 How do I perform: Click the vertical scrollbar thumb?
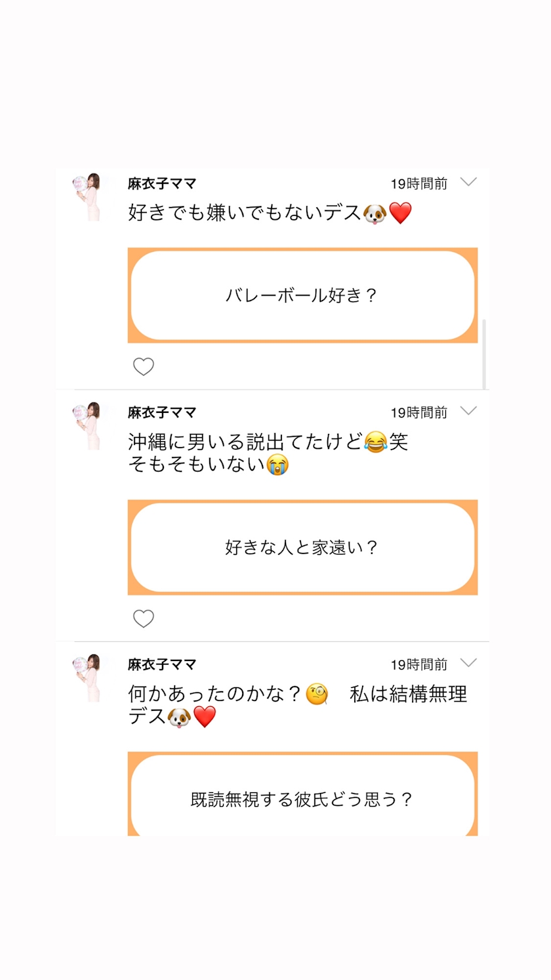click(484, 354)
